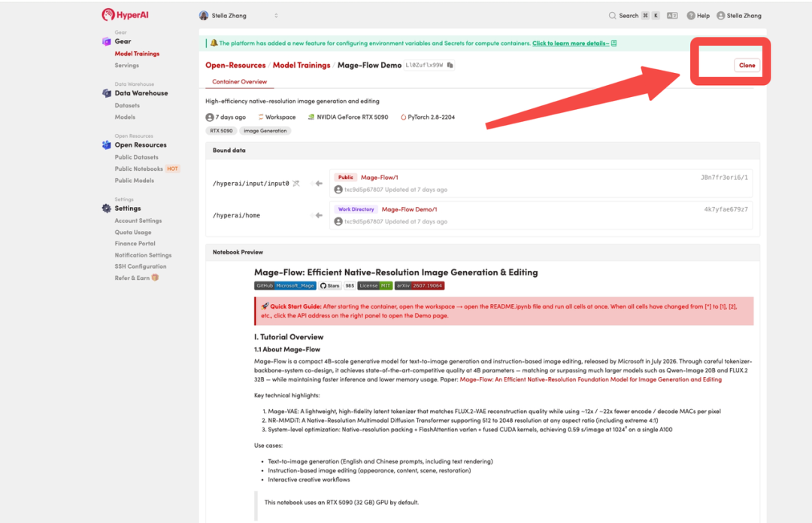
Task: Open the Mage-Flow Demo/1 work directory link
Action: point(409,209)
